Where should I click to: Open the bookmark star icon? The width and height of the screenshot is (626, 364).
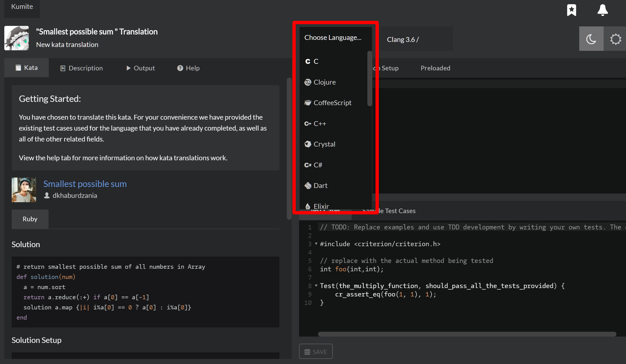(x=571, y=10)
